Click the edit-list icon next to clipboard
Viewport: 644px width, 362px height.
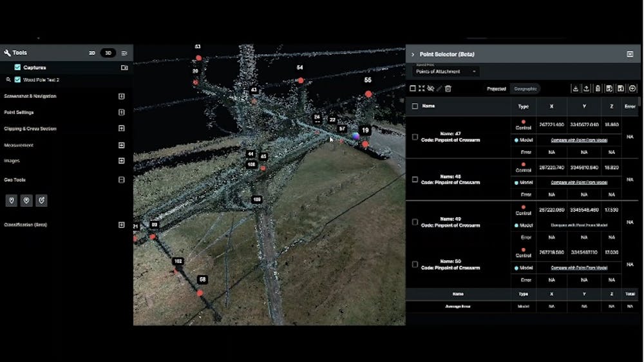(609, 88)
